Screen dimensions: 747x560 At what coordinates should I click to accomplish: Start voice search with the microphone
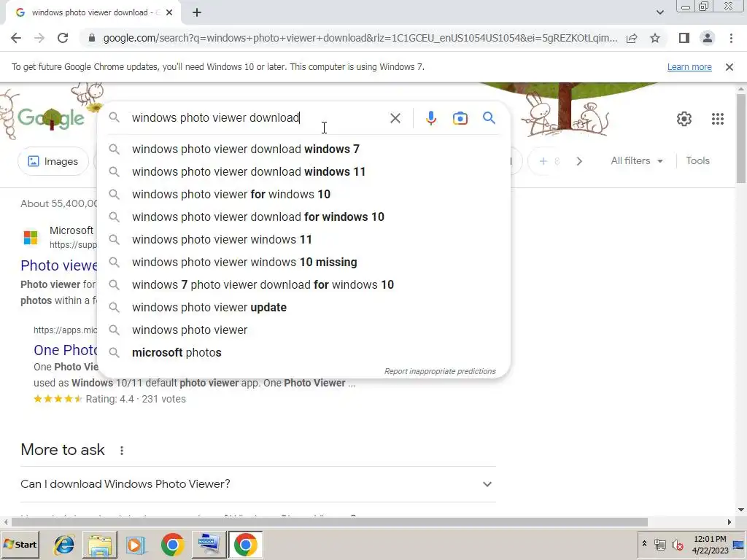(x=430, y=118)
